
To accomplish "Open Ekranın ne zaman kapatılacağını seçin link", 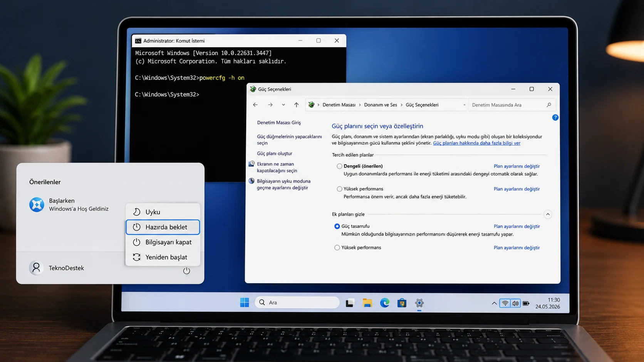I will pos(277,167).
